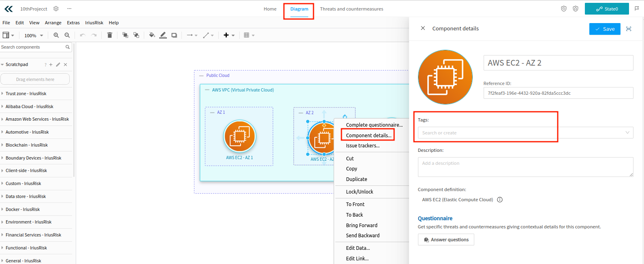Toggle the shadow icon in toolbar
The width and height of the screenshot is (644, 264).
tap(174, 35)
